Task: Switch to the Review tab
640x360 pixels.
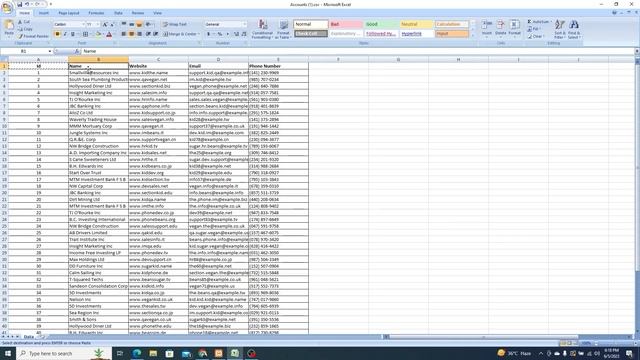Action: pyautogui.click(x=138, y=13)
